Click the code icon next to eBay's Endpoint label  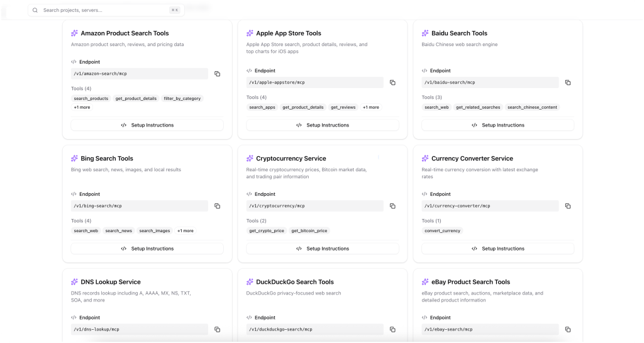(x=425, y=318)
